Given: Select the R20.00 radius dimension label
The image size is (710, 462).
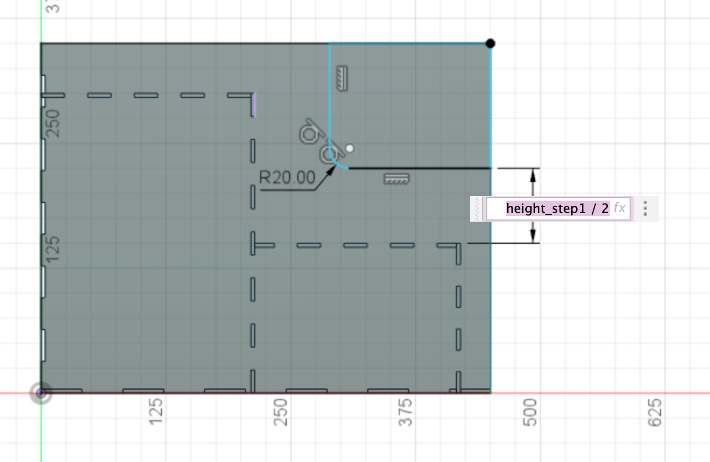Looking at the screenshot, I should pyautogui.click(x=287, y=177).
